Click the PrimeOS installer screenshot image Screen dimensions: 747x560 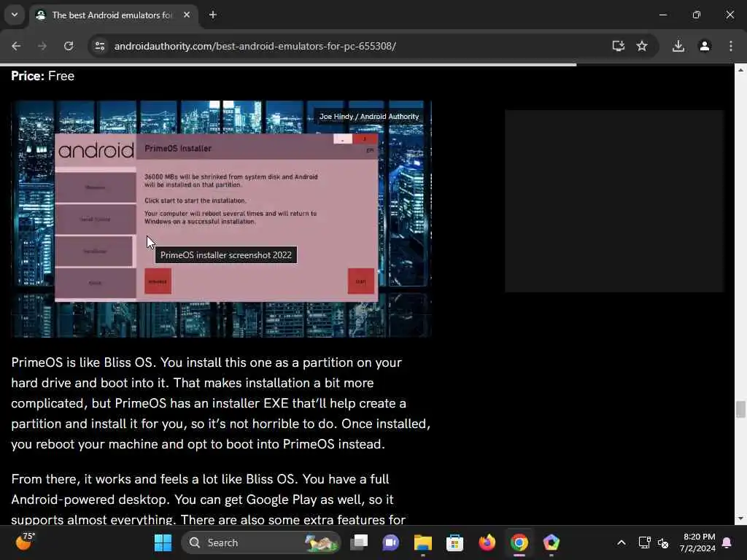pos(222,219)
